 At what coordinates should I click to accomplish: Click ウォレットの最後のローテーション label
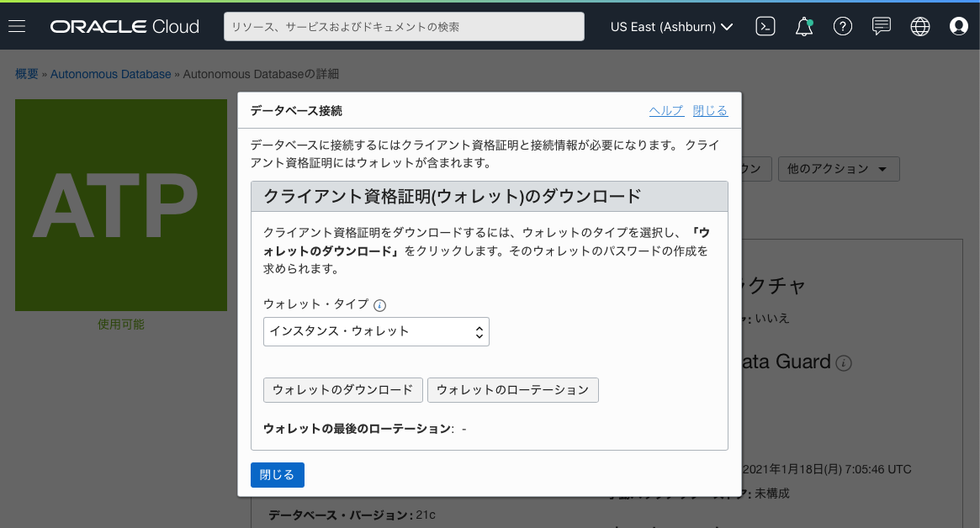pyautogui.click(x=358, y=429)
